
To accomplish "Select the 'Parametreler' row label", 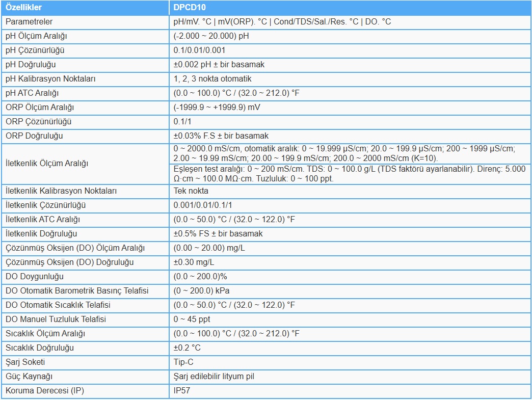I will tap(29, 22).
